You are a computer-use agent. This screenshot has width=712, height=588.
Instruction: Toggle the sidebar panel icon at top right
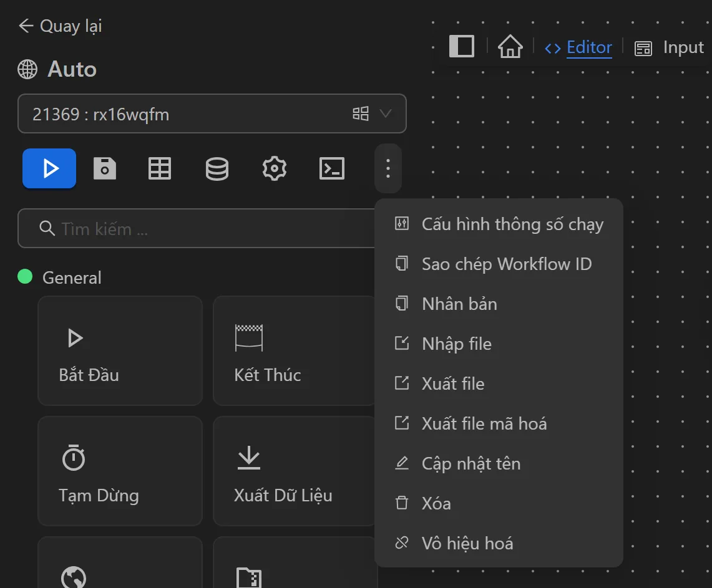[461, 46]
